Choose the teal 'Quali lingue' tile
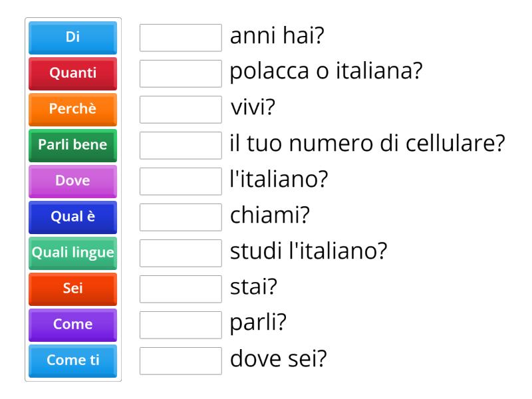 [x=72, y=253]
